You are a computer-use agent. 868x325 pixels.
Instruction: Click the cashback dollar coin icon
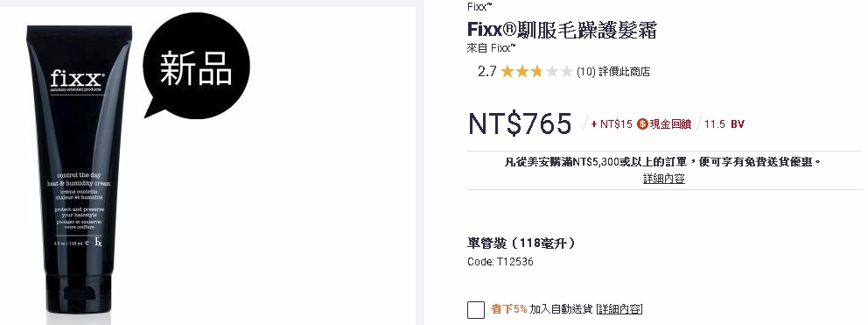pyautogui.click(x=642, y=124)
